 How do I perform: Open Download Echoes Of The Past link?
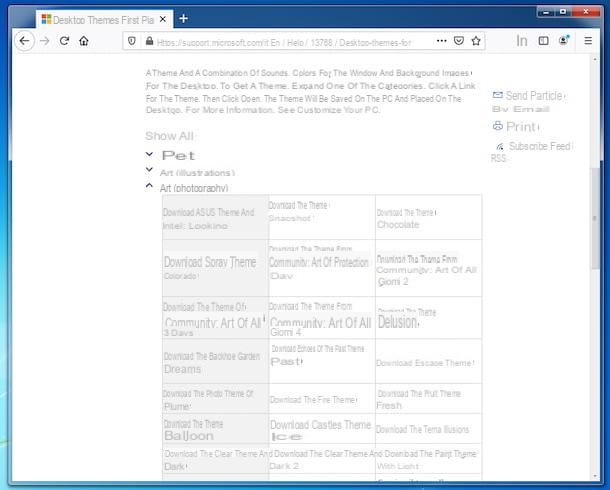(317, 355)
